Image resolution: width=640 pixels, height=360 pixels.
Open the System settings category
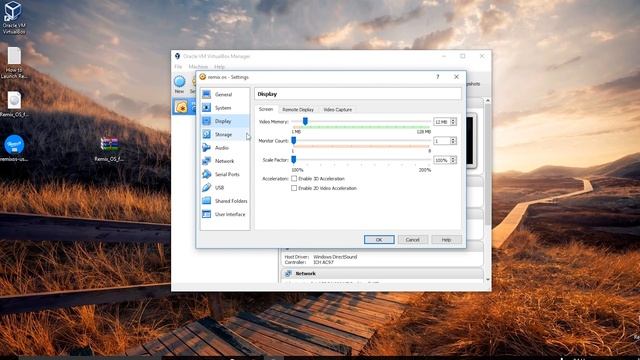point(225,108)
